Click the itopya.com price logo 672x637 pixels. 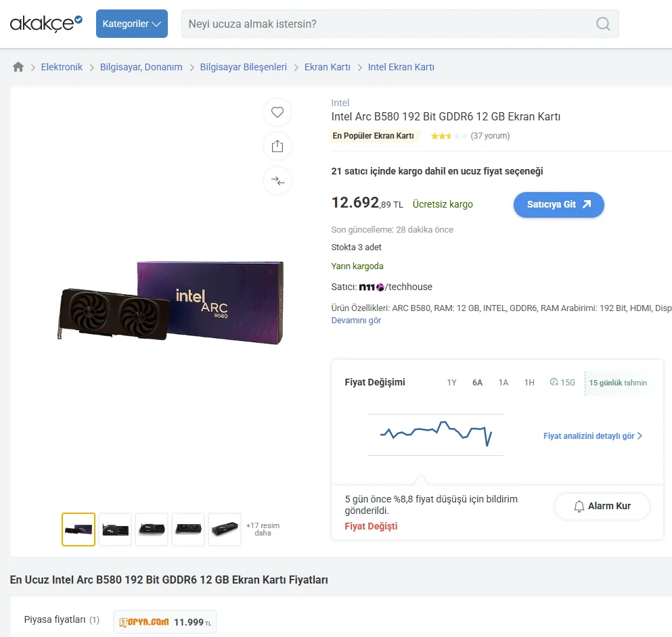(144, 622)
